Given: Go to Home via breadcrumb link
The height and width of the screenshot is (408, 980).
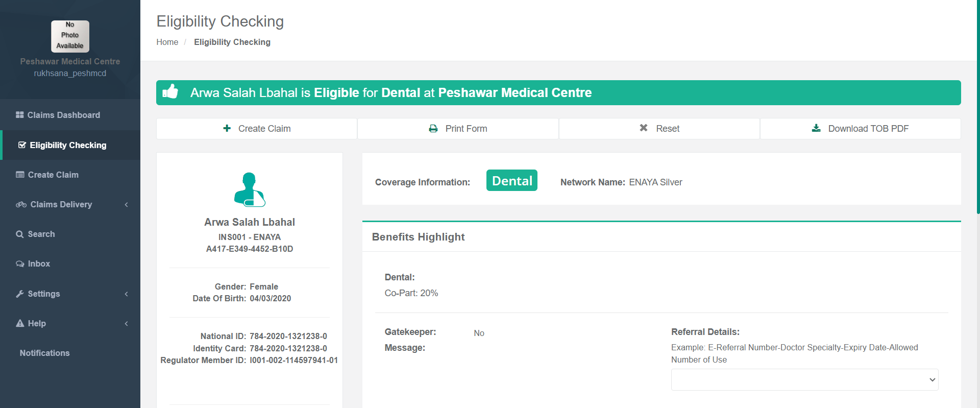Looking at the screenshot, I should (x=167, y=42).
